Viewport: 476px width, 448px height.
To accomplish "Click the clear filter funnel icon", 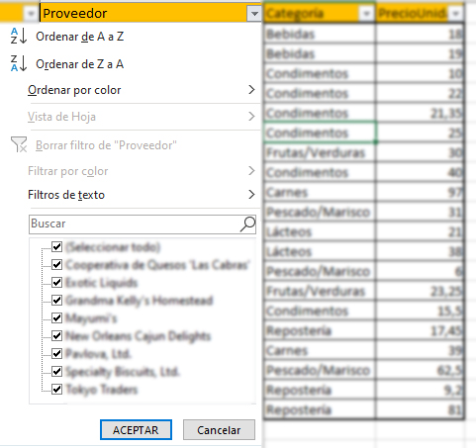I will tap(19, 144).
